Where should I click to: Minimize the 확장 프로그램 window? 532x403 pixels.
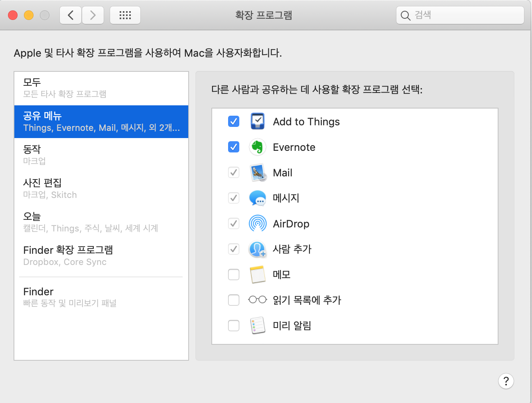click(29, 15)
